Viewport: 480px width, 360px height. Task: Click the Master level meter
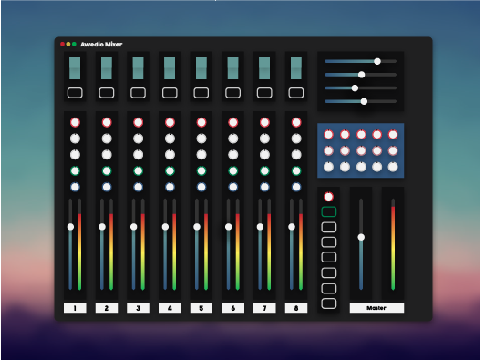tap(393, 245)
